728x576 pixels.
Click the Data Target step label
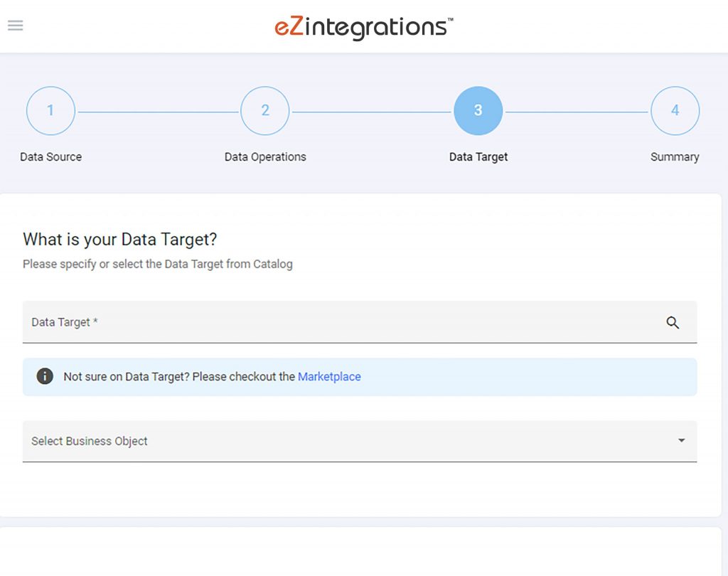(x=478, y=157)
